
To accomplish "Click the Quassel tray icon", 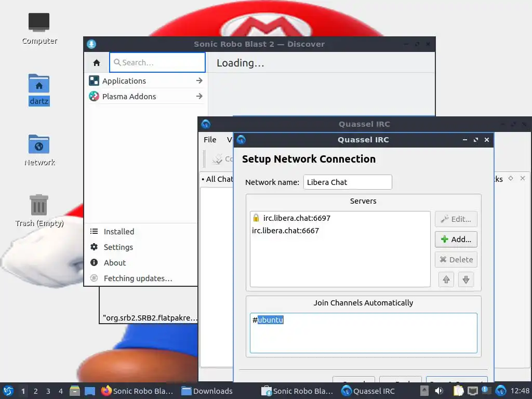I will 500,391.
